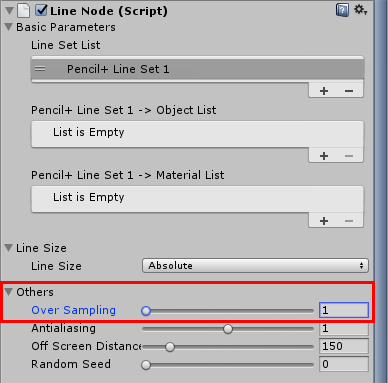Open the Line Size Absolute dropdown
Viewport: 388px width, 383px height.
(x=255, y=266)
